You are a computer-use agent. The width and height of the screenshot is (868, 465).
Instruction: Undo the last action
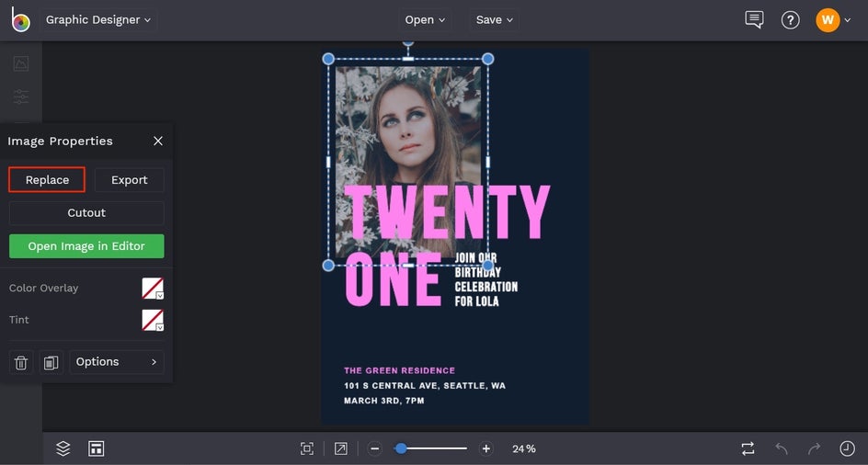pyautogui.click(x=782, y=448)
